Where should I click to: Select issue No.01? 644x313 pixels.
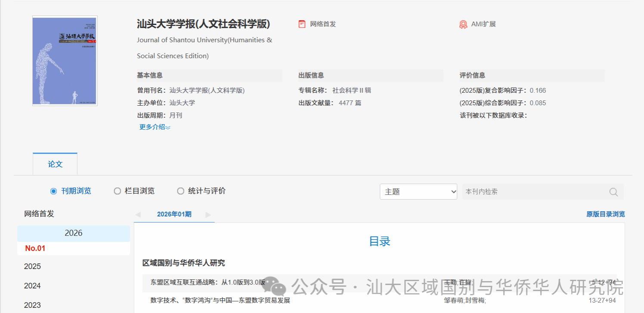[x=35, y=248]
